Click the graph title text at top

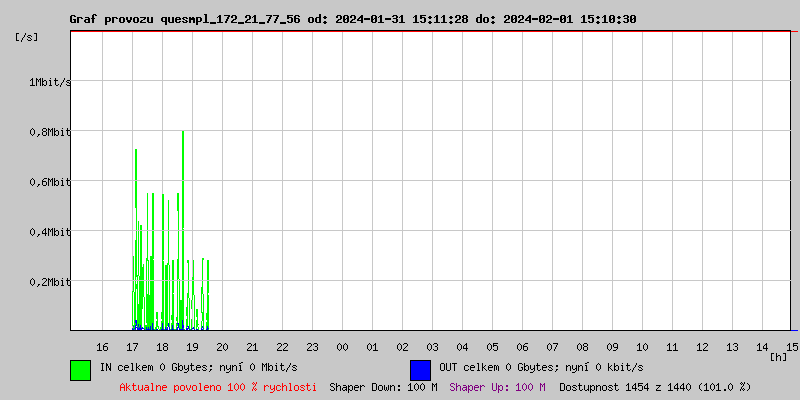click(x=352, y=19)
